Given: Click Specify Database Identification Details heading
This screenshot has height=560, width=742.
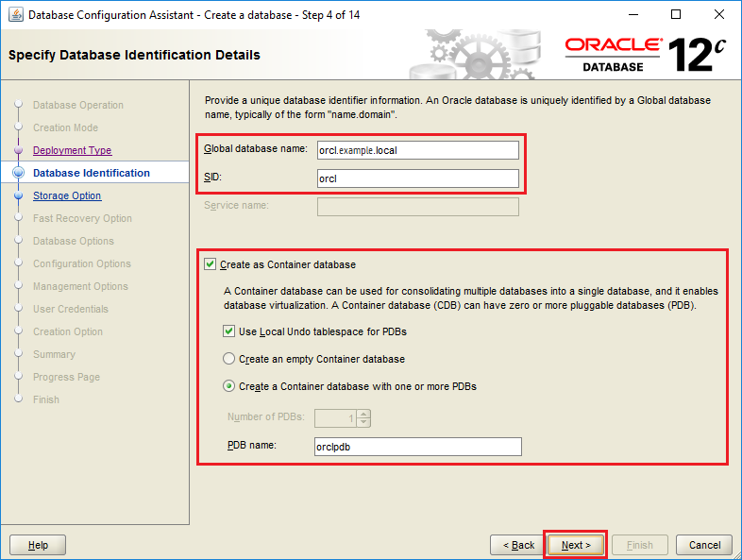Looking at the screenshot, I should (x=134, y=55).
